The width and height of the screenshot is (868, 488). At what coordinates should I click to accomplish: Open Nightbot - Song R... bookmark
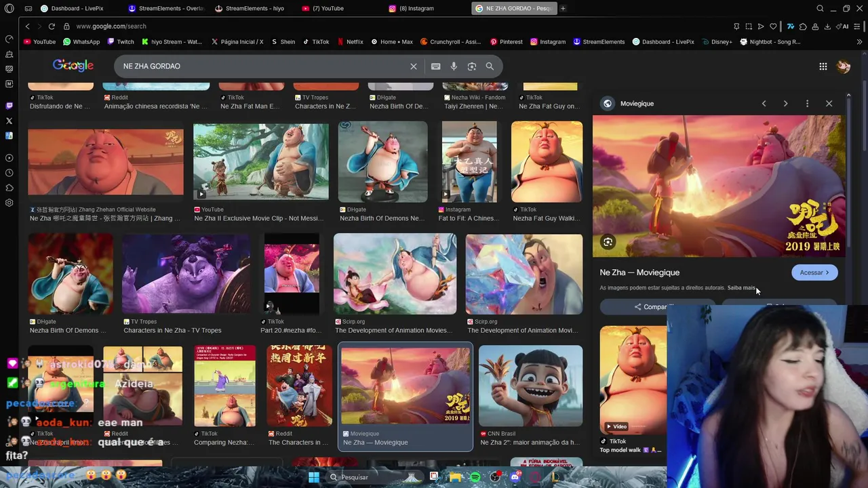point(770,42)
